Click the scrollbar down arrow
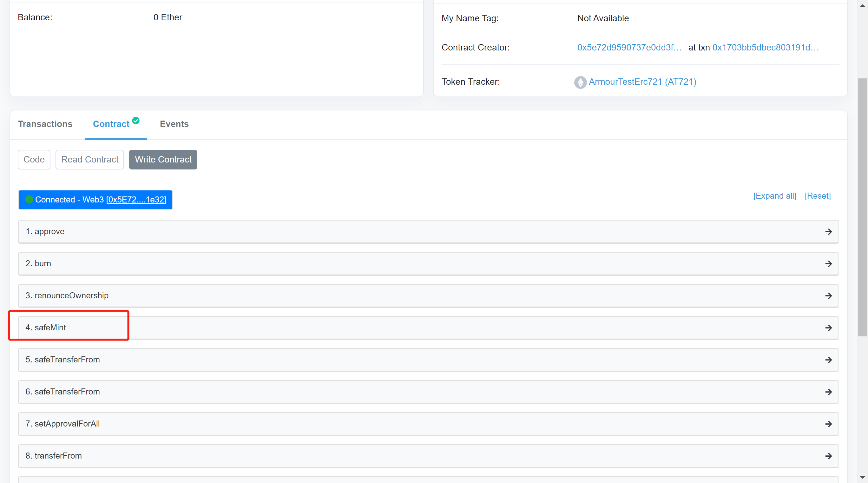 coord(862,477)
